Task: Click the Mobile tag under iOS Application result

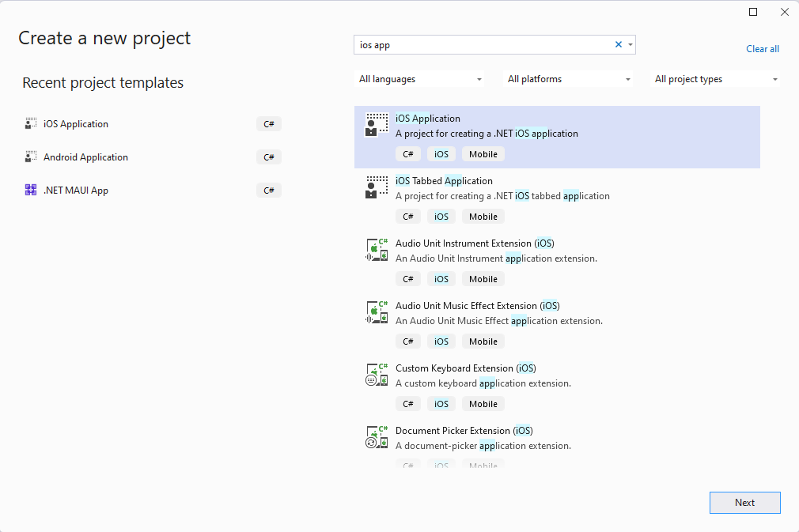Action: click(x=483, y=154)
